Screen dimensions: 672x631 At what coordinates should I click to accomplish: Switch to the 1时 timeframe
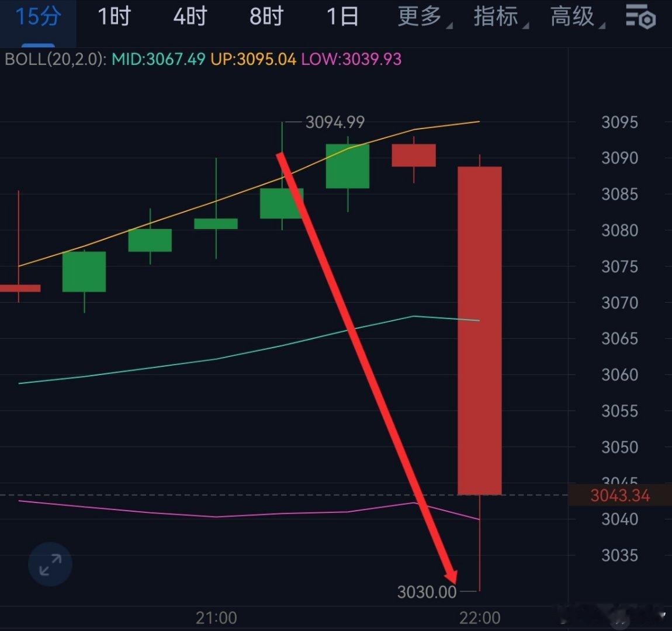coord(113,17)
